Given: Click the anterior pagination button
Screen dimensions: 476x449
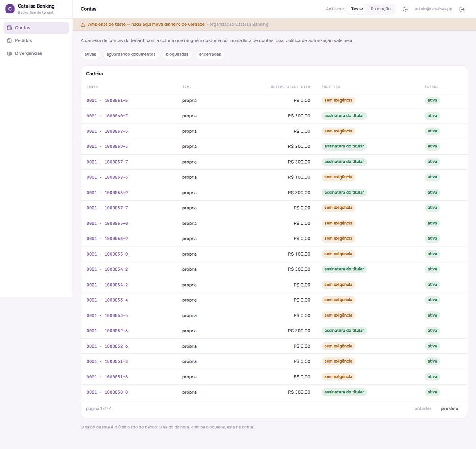Looking at the screenshot, I should (423, 409).
